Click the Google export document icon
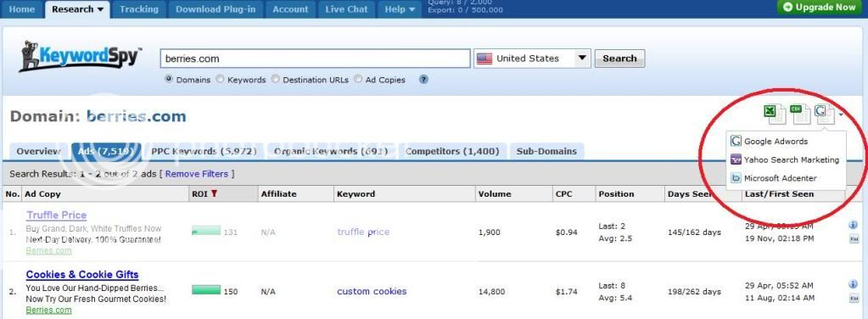Viewport: 868px width, 319px height. point(825,114)
